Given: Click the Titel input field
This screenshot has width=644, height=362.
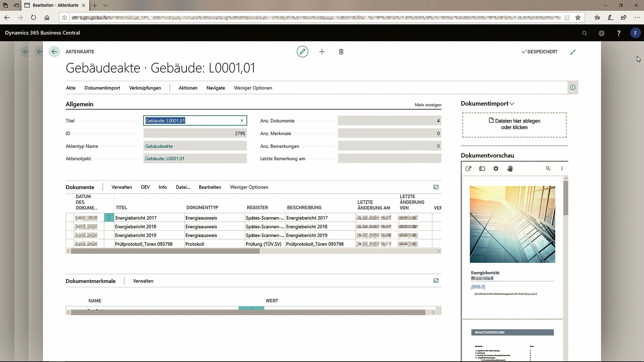Looking at the screenshot, I should [195, 121].
